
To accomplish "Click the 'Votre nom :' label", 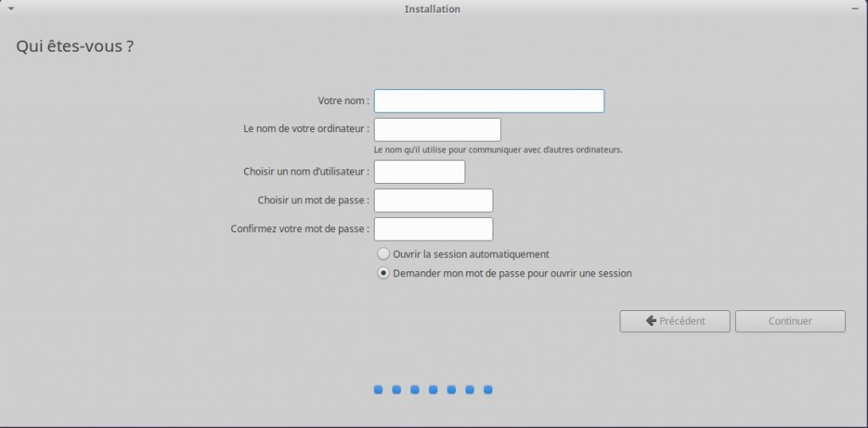I will coord(343,101).
